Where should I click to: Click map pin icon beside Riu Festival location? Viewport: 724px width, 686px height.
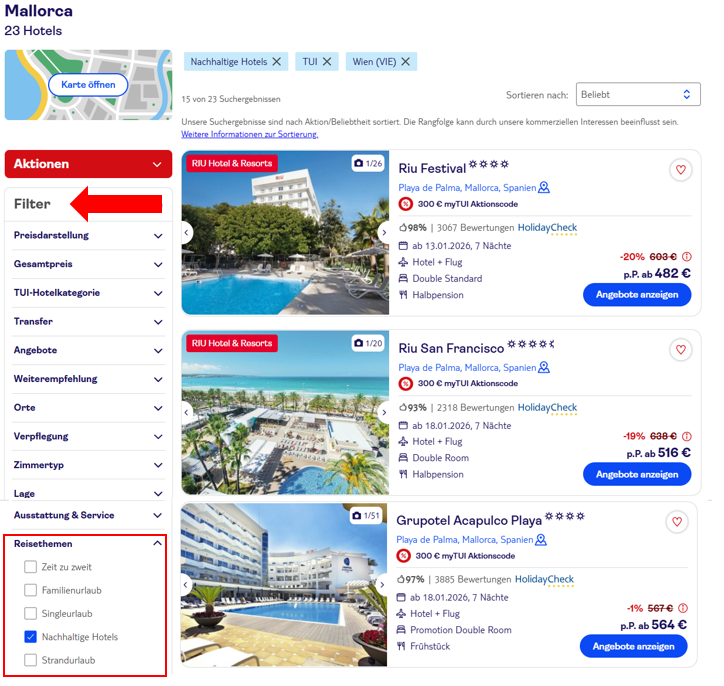pyautogui.click(x=544, y=187)
